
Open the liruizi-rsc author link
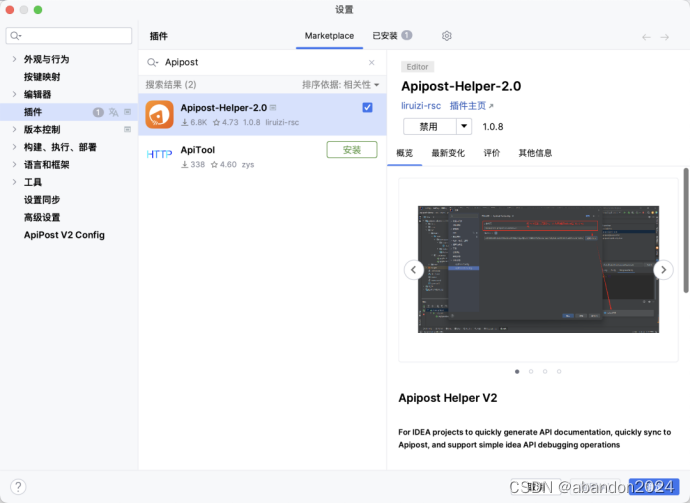[x=421, y=106]
